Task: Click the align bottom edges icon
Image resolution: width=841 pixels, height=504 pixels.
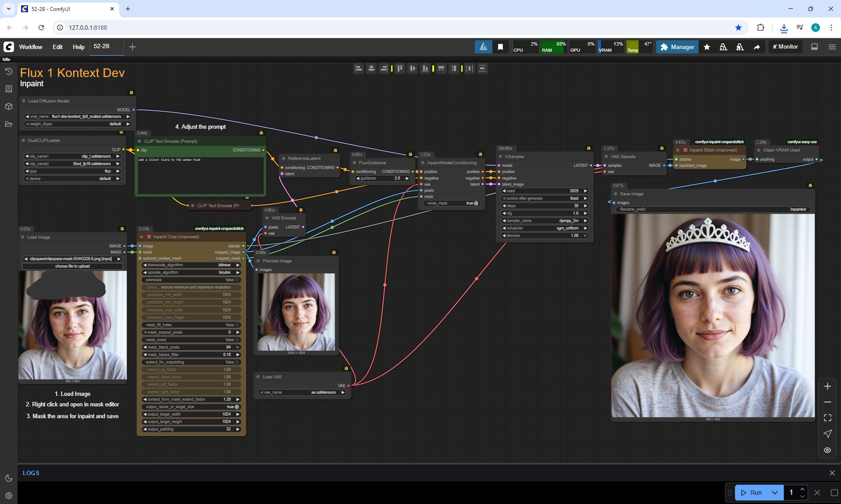Action: (x=425, y=68)
